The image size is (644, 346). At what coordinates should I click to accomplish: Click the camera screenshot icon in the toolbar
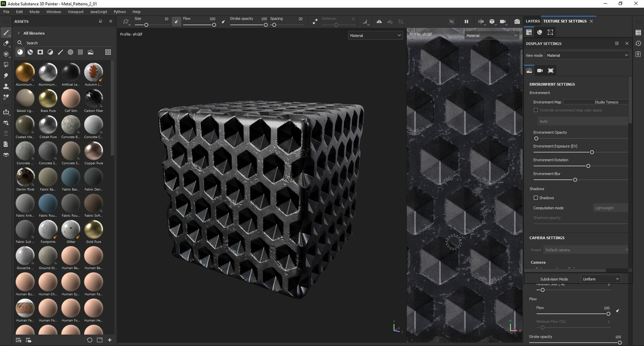tap(517, 21)
